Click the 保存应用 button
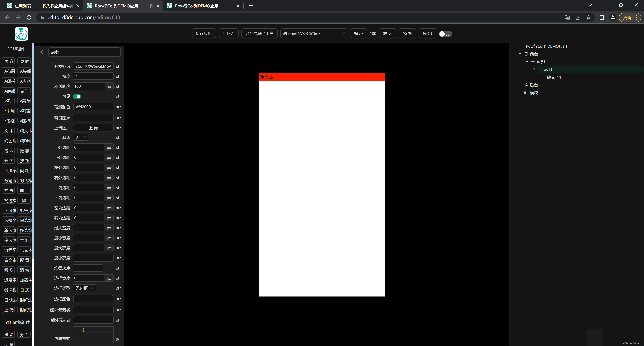The height and width of the screenshot is (346, 644). [203, 34]
